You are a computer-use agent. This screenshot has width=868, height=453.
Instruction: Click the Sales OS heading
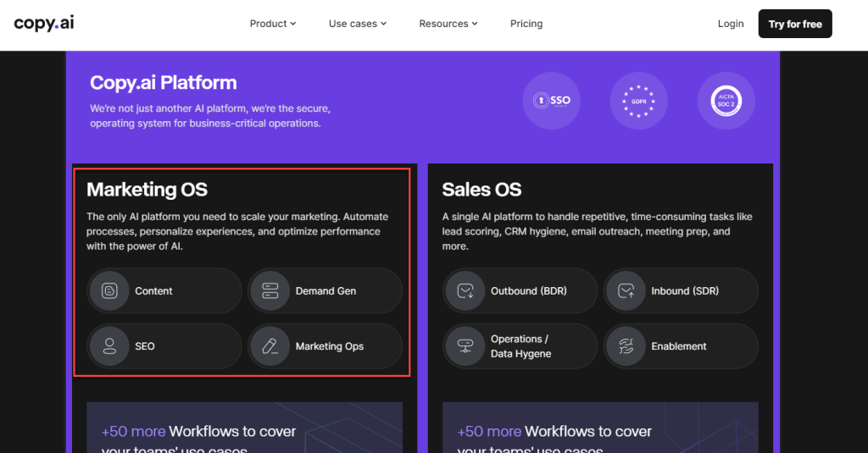click(x=481, y=190)
